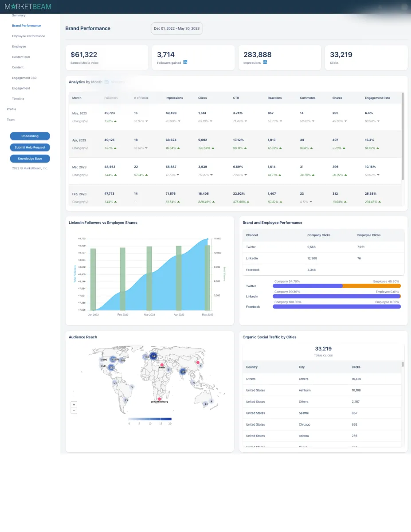Image resolution: width=411 pixels, height=532 pixels.
Task: Click the MarketBeam logo in header
Action: click(28, 7)
